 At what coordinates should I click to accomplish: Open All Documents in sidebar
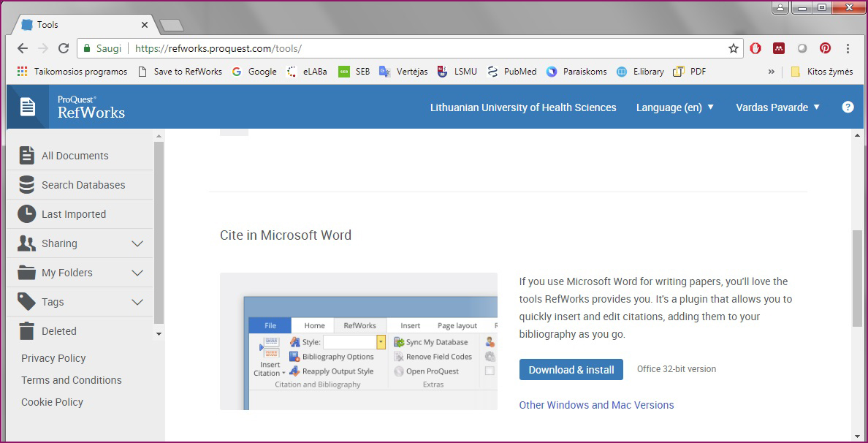(75, 156)
